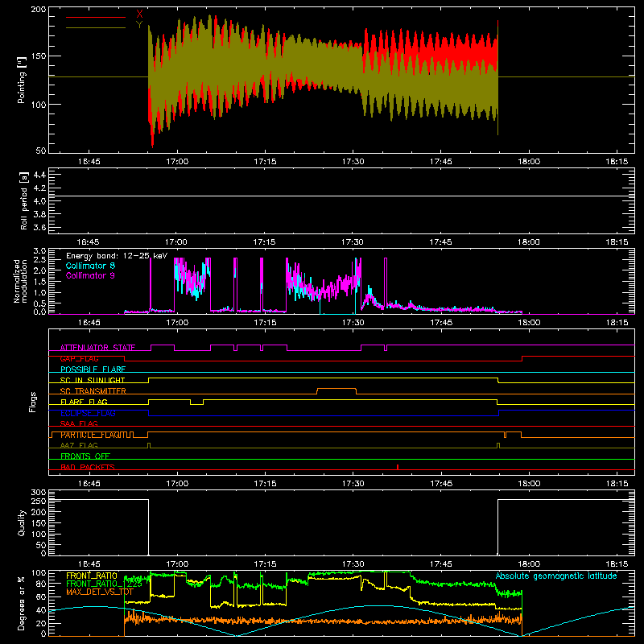Click '17:00' time label under Pointing plot
The image size is (644, 644).
(x=177, y=162)
